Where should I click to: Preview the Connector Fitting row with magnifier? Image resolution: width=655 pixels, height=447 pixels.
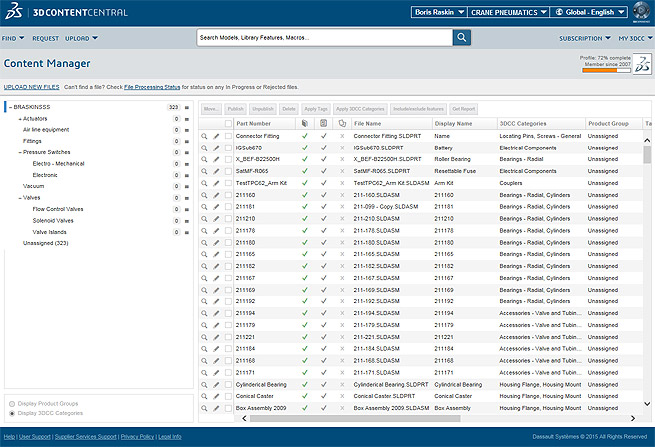(x=204, y=136)
